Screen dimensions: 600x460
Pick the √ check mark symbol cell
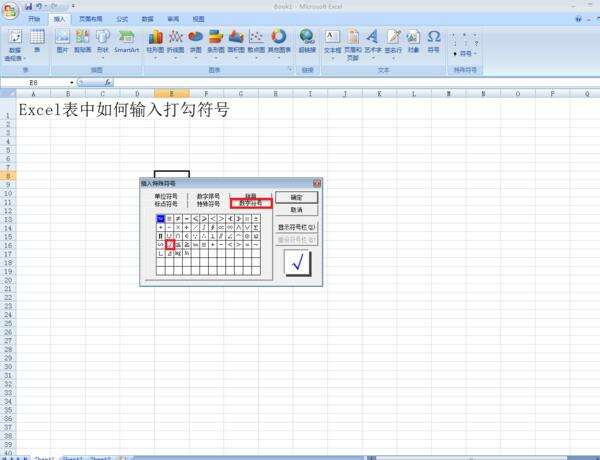coord(170,244)
